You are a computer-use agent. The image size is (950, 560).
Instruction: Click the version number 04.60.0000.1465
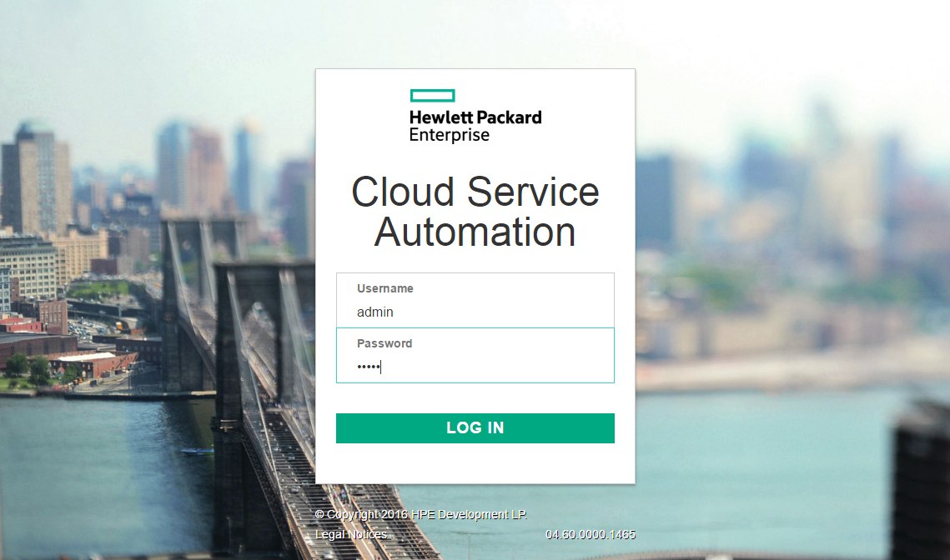[x=591, y=534]
